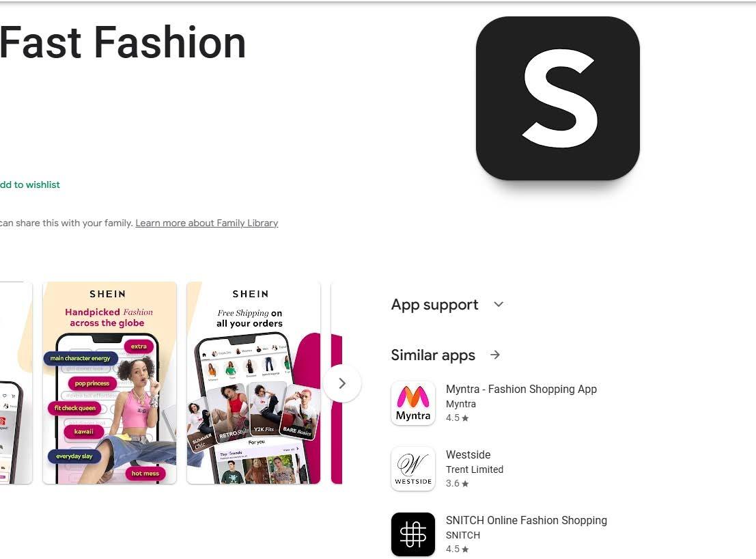Viewport: 756px width, 559px height.
Task: Open the SNITCH app icon
Action: coord(412,534)
